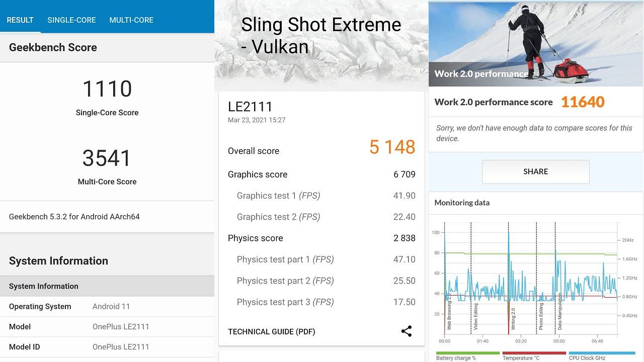
Task: Click the Graphics score 6 709 value
Action: coord(405,174)
